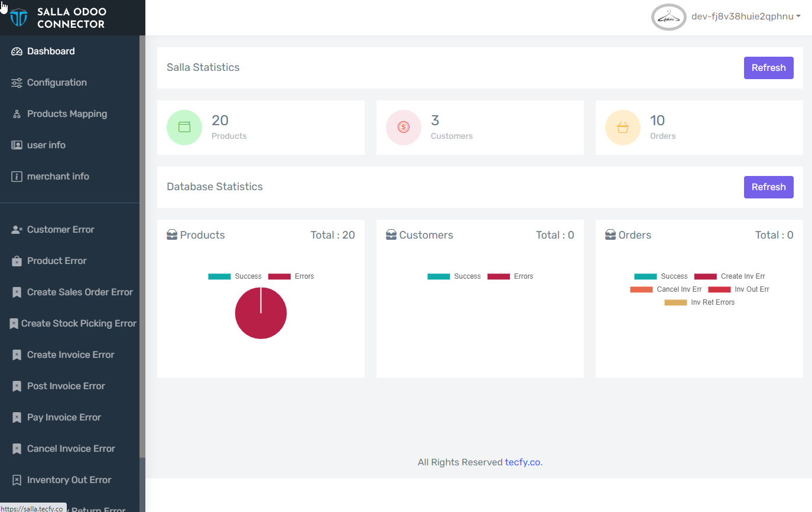Toggle Success legend in Products chart
This screenshot has width=812, height=512.
point(235,276)
